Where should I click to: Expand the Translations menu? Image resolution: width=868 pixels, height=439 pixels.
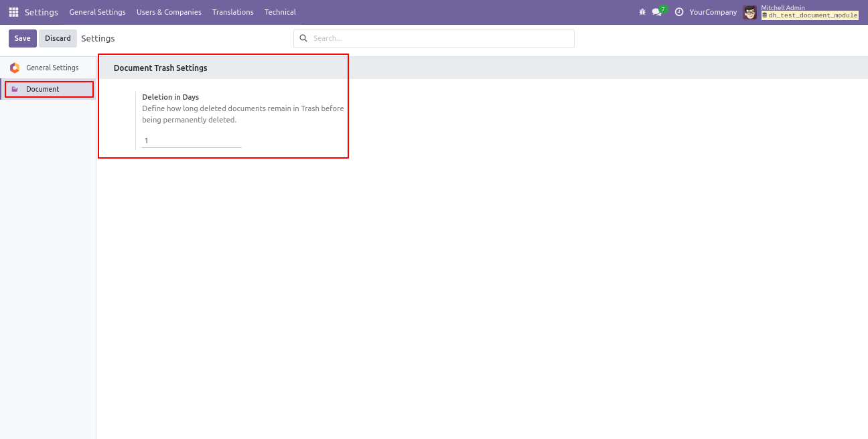click(232, 12)
